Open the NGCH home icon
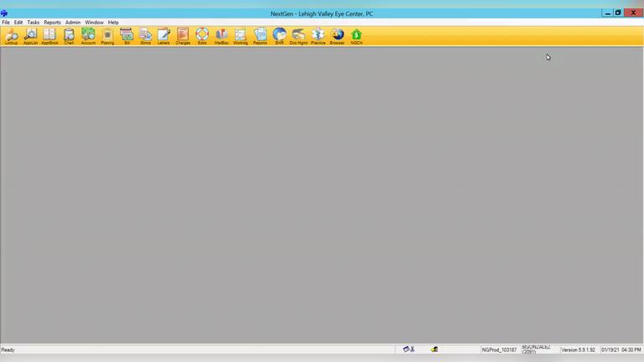 (356, 35)
